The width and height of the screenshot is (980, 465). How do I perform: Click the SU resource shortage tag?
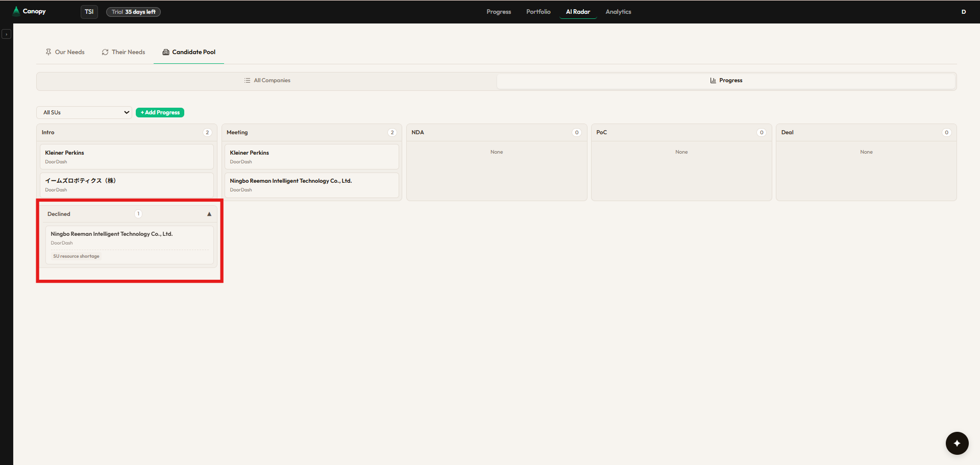point(77,256)
